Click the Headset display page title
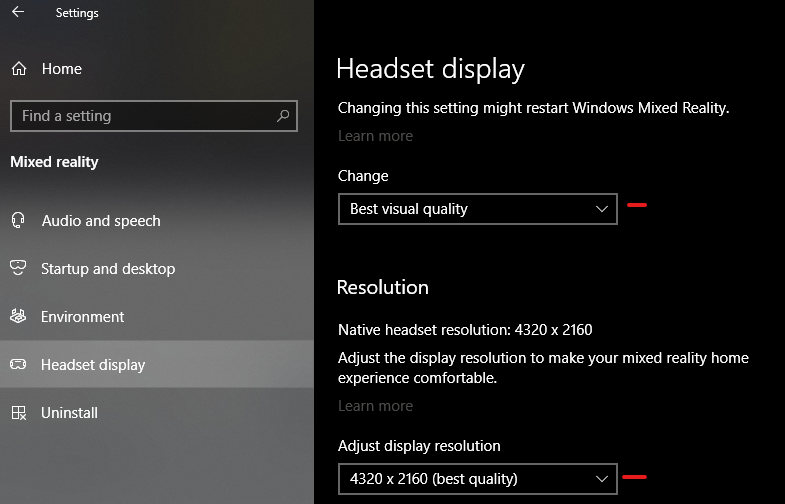 (431, 69)
